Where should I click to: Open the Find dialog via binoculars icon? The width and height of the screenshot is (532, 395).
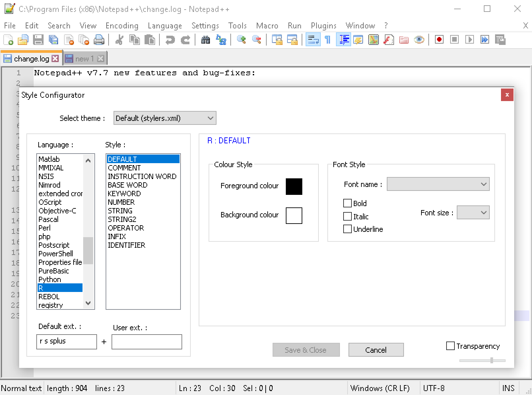pyautogui.click(x=206, y=40)
